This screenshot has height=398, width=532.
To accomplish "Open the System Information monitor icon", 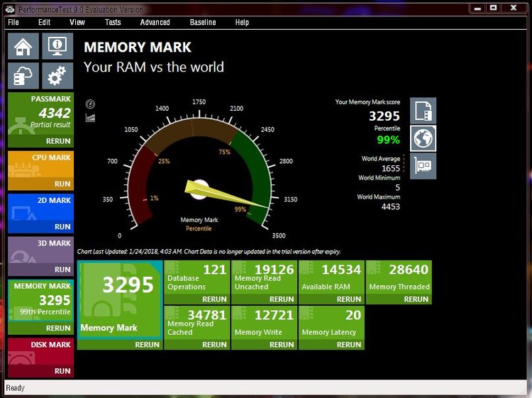I will 57,46.
